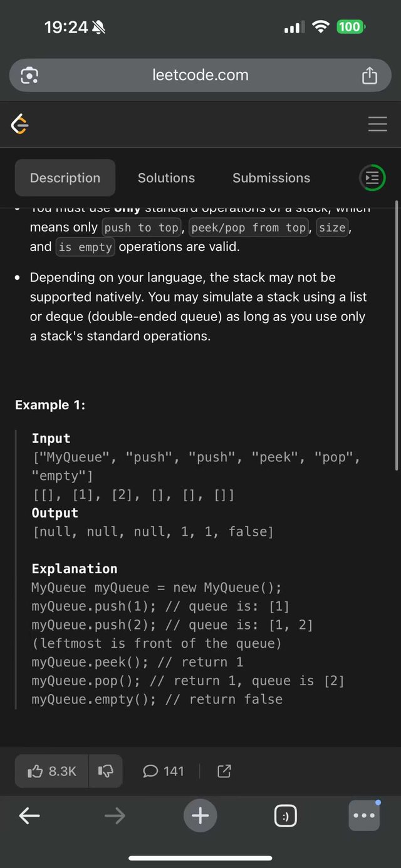
Task: Open the external link share icon
Action: point(224,771)
